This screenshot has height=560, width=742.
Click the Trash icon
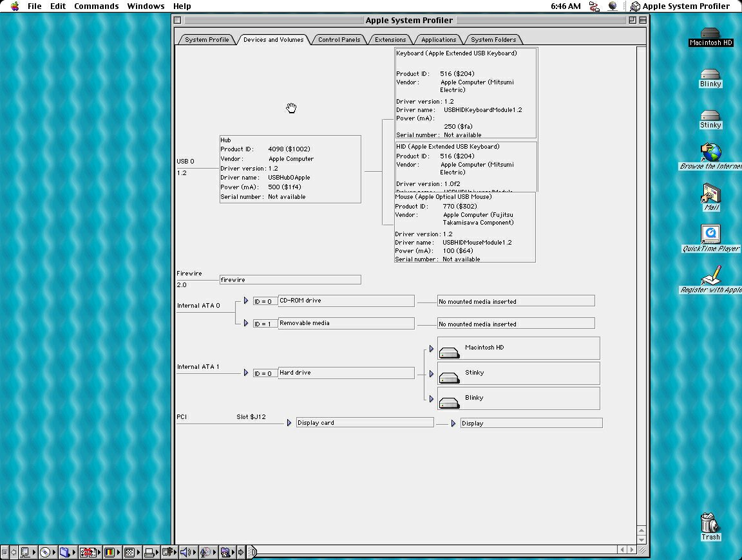coord(710,527)
